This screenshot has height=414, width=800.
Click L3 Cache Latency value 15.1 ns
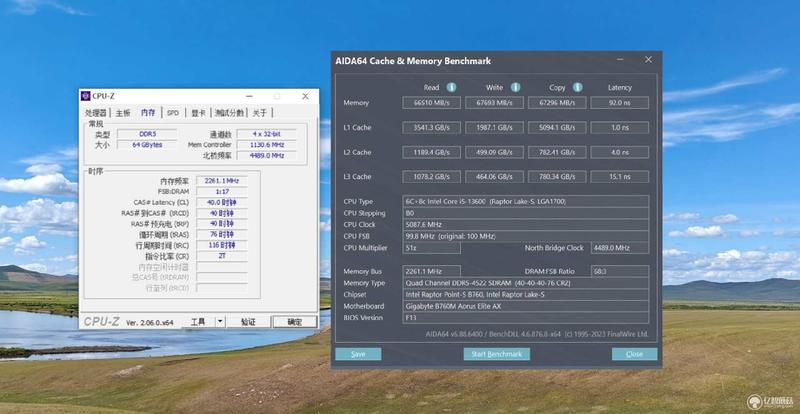coord(619,177)
